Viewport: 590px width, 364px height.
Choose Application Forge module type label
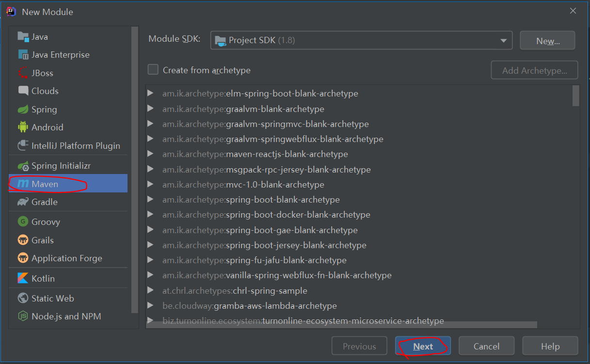pyautogui.click(x=67, y=258)
